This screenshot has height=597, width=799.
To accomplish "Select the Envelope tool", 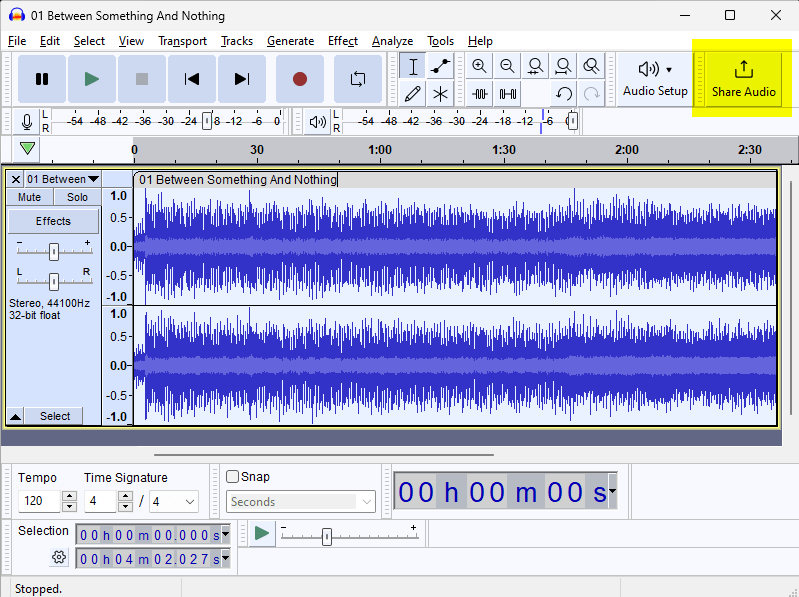I will click(440, 67).
